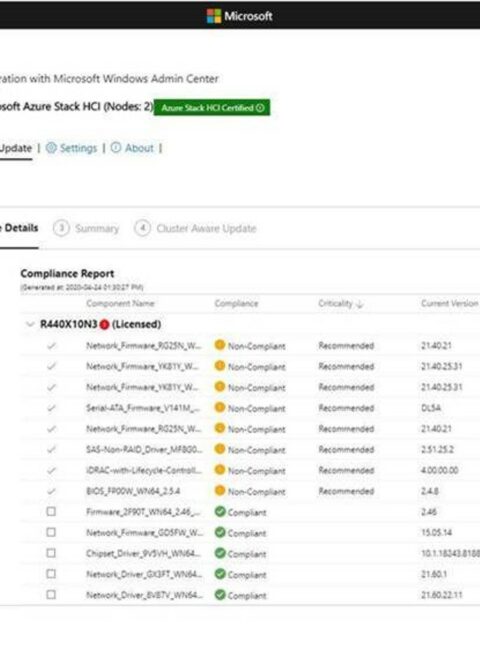Select SAS-Non-RAID_Driver_MF8G0 component name
480x650 pixels.
(x=144, y=450)
